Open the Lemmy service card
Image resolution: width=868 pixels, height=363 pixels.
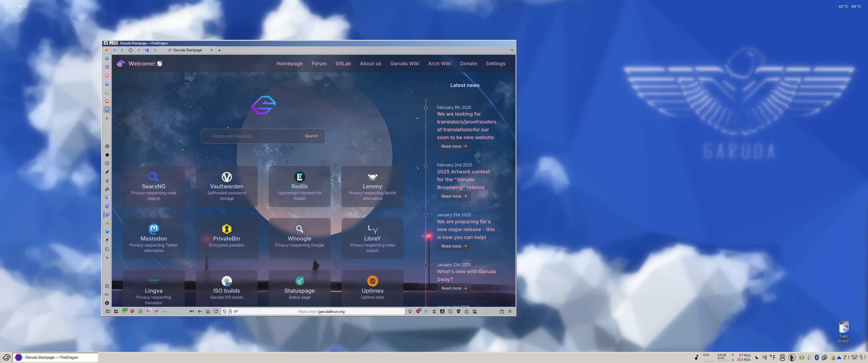[372, 186]
